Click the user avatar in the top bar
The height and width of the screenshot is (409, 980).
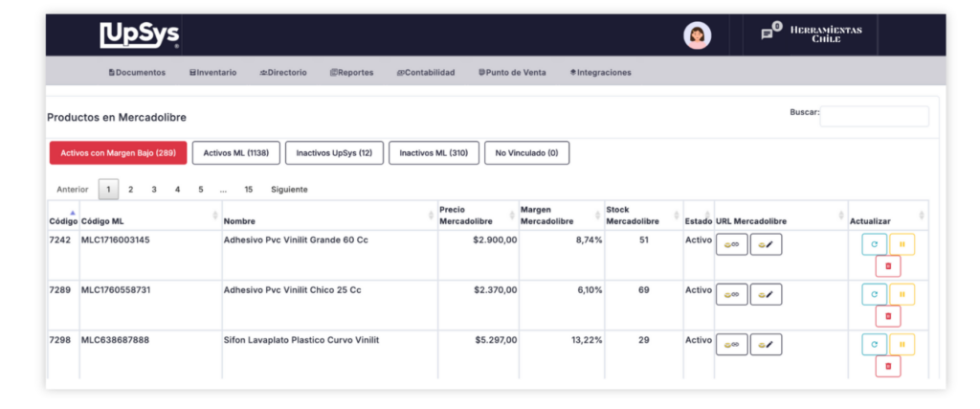(697, 35)
